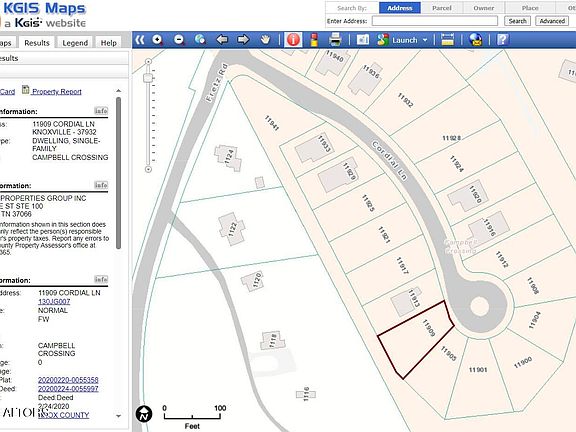The image size is (576, 432).
Task: Open the map snapshot image tool
Action: click(x=363, y=40)
